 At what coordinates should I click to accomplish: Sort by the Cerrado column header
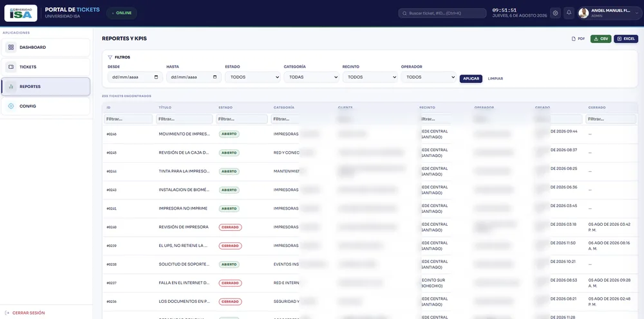(x=597, y=107)
